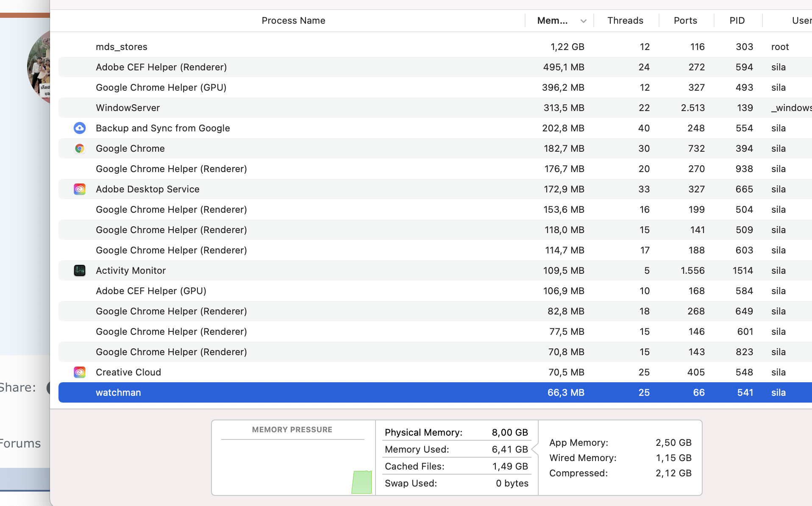The image size is (812, 506).
Task: Select the Chrome Helper (Renderer) using 77,5 MB
Action: (x=435, y=331)
